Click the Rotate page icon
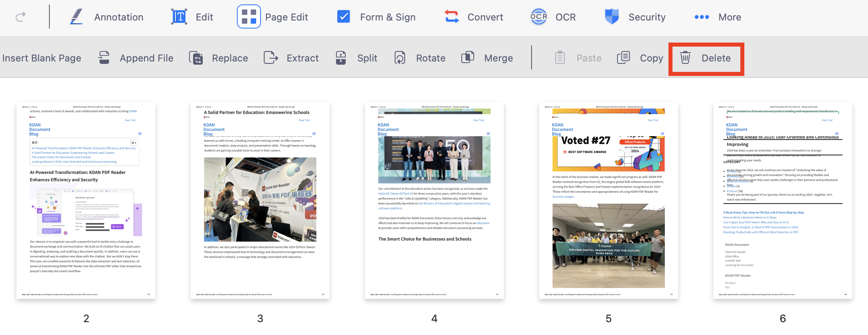The image size is (868, 335). pos(400,58)
